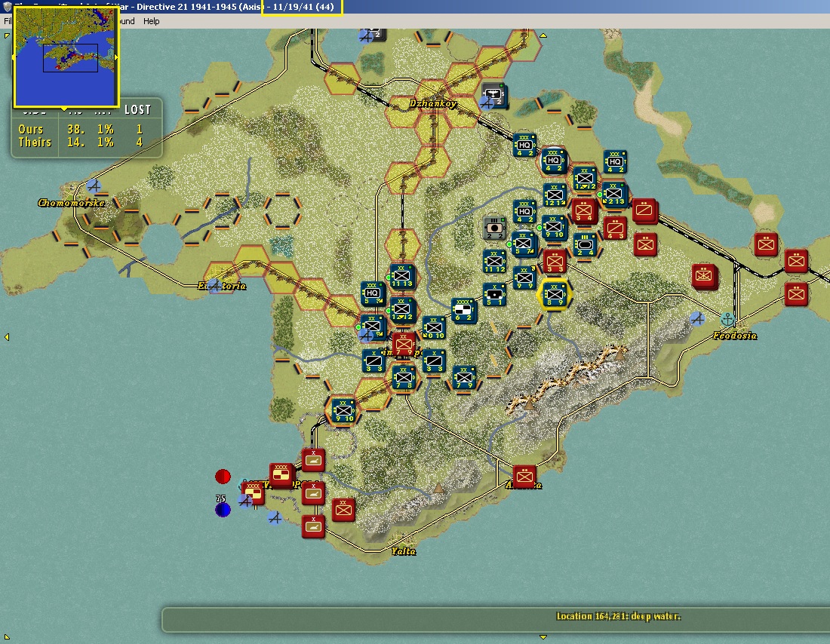
Task: Click the 'Ours' row in the loss report
Action: click(x=81, y=129)
